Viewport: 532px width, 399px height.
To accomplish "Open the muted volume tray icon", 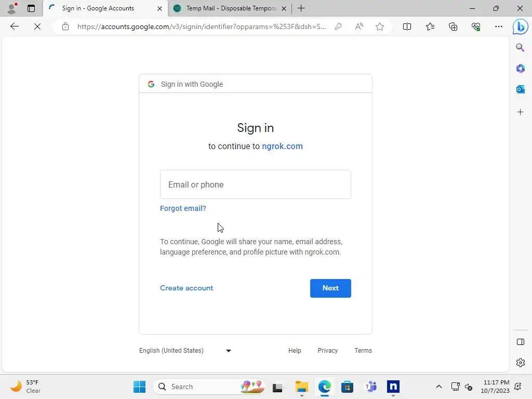I will tap(469, 387).
